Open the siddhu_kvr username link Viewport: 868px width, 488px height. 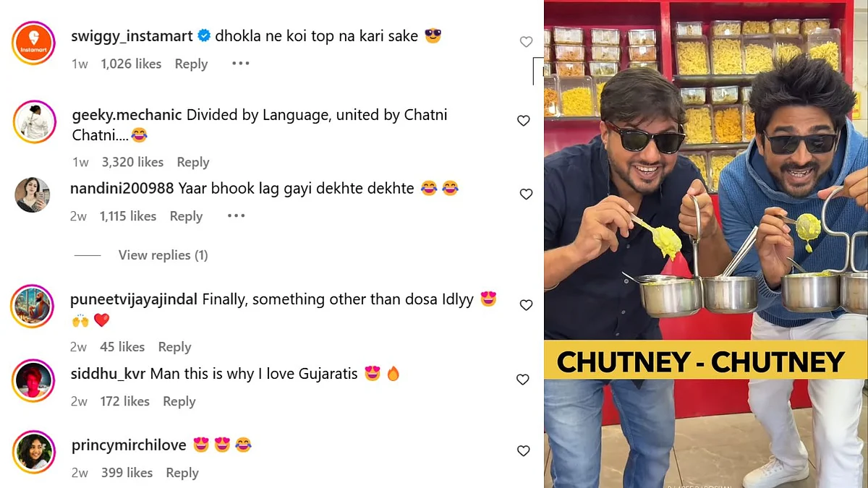click(107, 374)
